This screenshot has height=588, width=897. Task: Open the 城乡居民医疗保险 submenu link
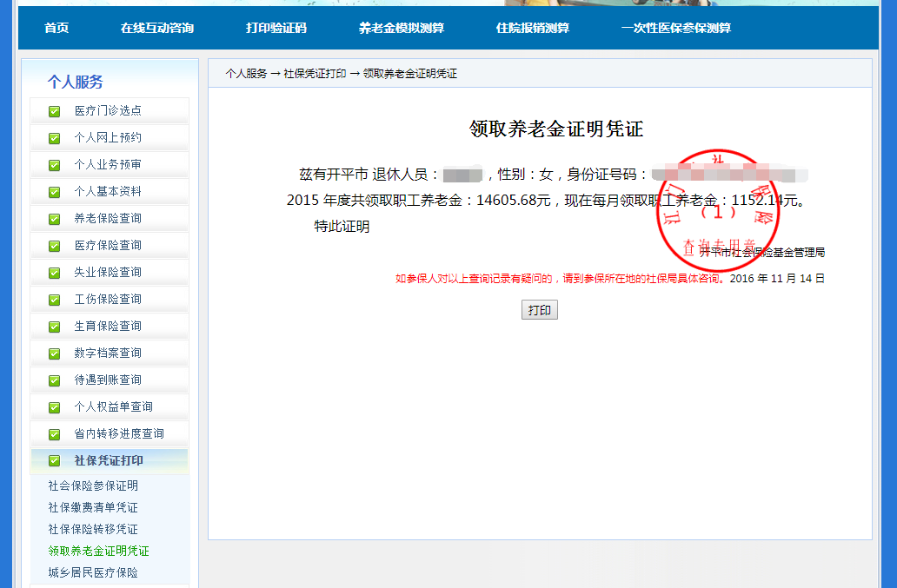[93, 573]
